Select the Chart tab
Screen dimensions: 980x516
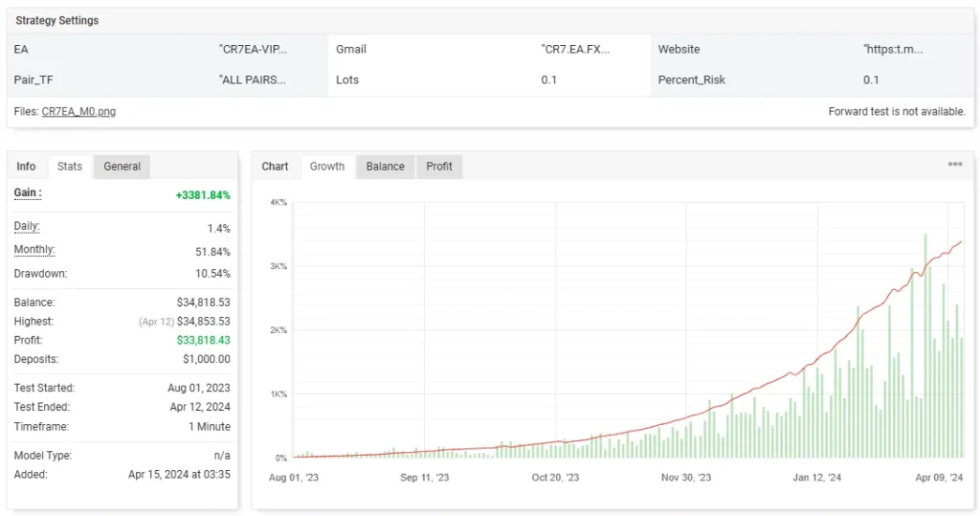tap(275, 167)
